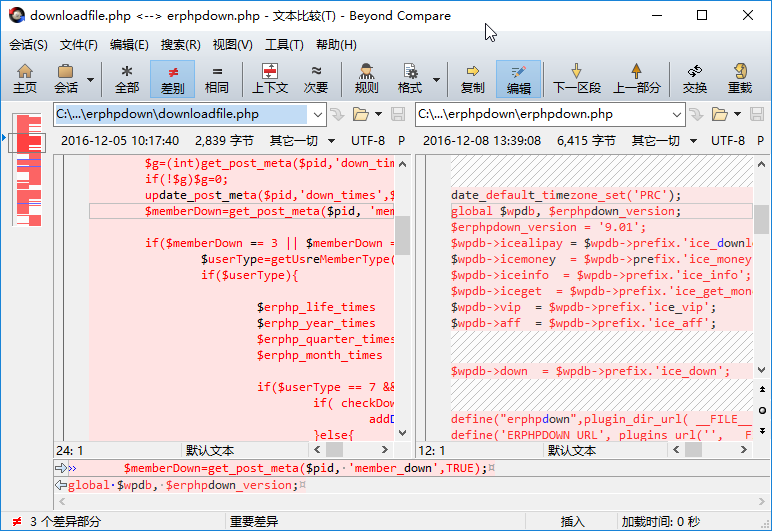Image resolution: width=772 pixels, height=531 pixels.
Task: Expand right browse folder dropdown arrow
Action: click(737, 114)
